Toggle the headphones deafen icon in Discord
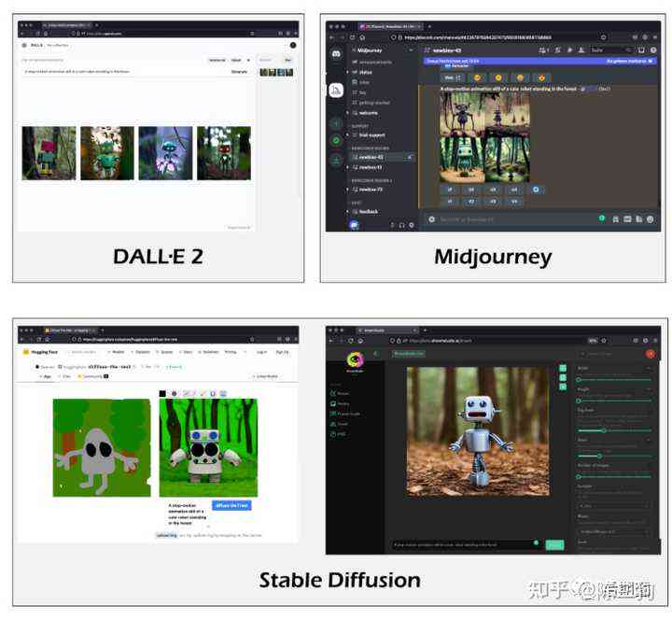Screen dimensions: 672x619 coord(401,225)
